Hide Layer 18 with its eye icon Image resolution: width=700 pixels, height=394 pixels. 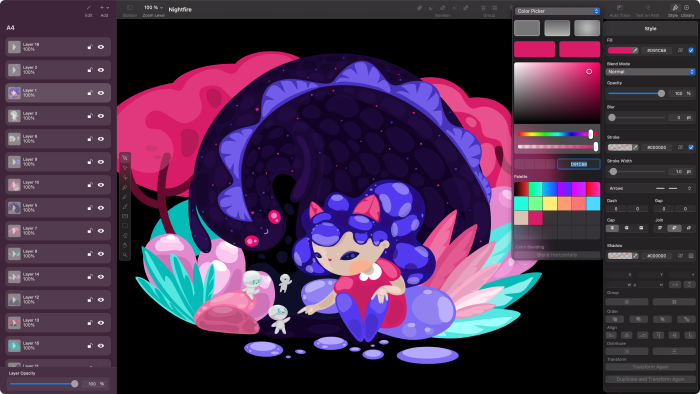click(x=101, y=47)
